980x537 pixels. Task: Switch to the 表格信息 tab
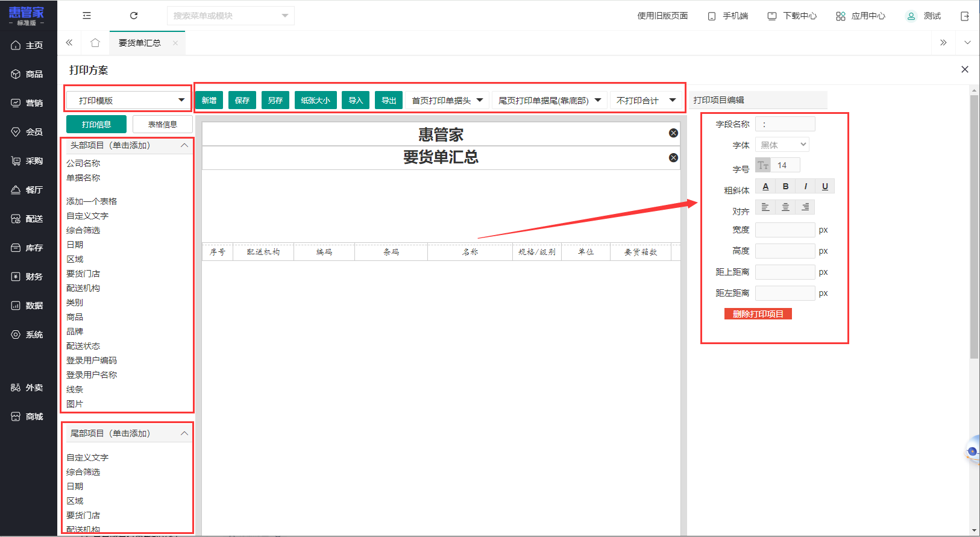pos(163,124)
